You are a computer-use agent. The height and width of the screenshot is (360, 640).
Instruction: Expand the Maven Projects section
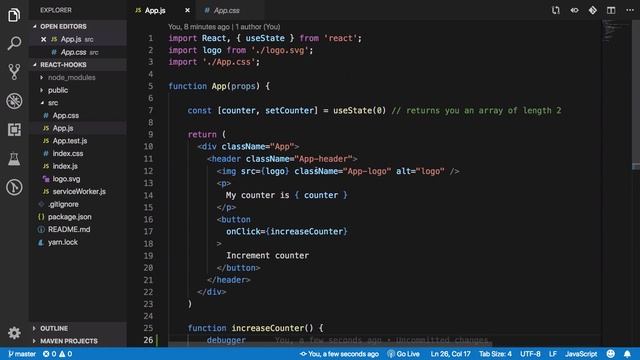pyautogui.click(x=78, y=341)
